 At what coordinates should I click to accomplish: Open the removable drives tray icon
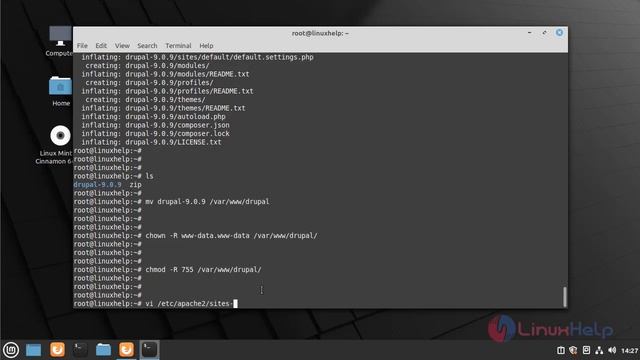coord(586,350)
